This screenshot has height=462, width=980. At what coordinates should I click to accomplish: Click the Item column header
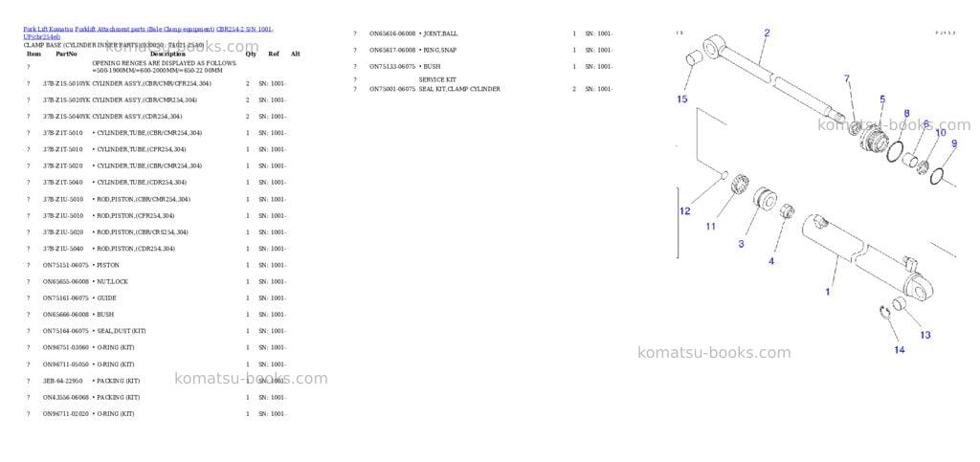(x=33, y=55)
